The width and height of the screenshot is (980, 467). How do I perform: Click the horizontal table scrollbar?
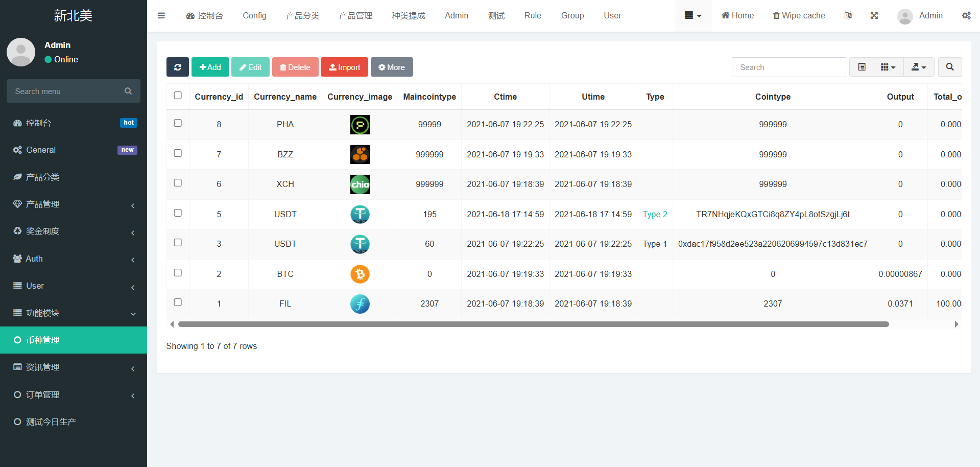[533, 324]
